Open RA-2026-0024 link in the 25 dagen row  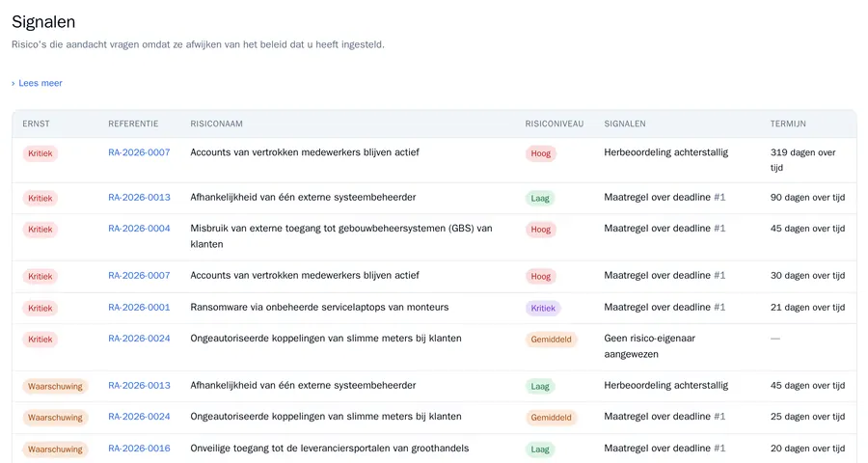pos(139,417)
